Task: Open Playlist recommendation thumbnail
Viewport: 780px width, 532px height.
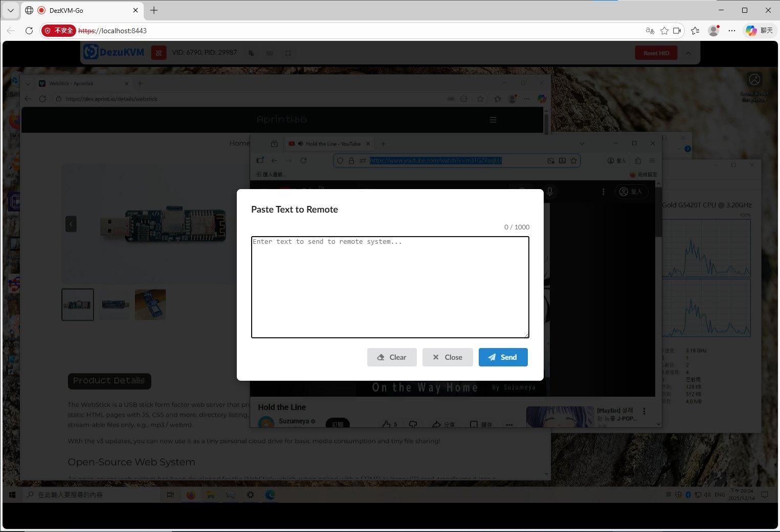Action: (560, 417)
